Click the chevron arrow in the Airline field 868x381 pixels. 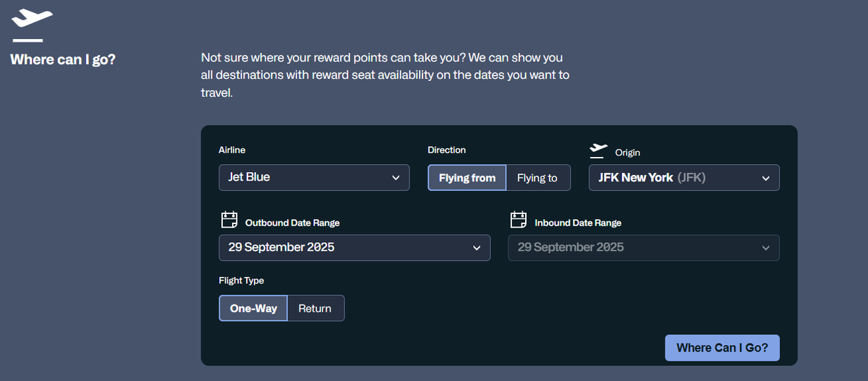[396, 178]
